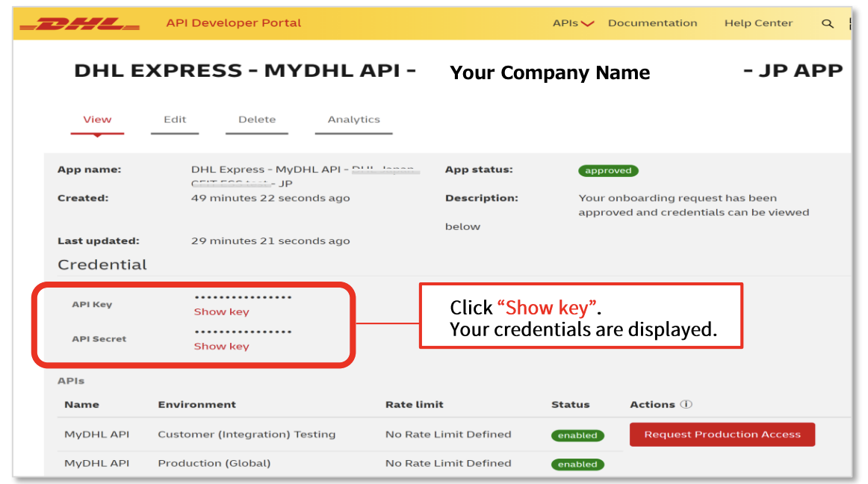Click the Status column header

[571, 405]
